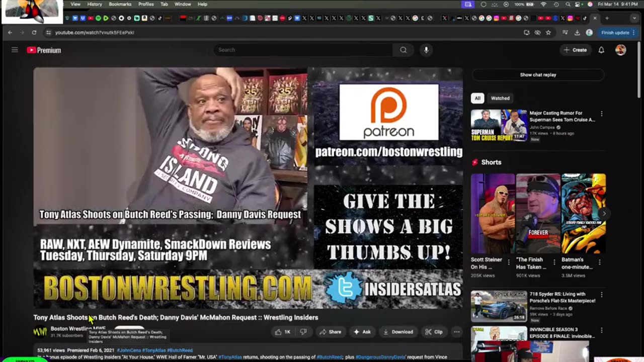Open the YouTube hamburger guide menu
The width and height of the screenshot is (644, 362).
click(x=15, y=50)
